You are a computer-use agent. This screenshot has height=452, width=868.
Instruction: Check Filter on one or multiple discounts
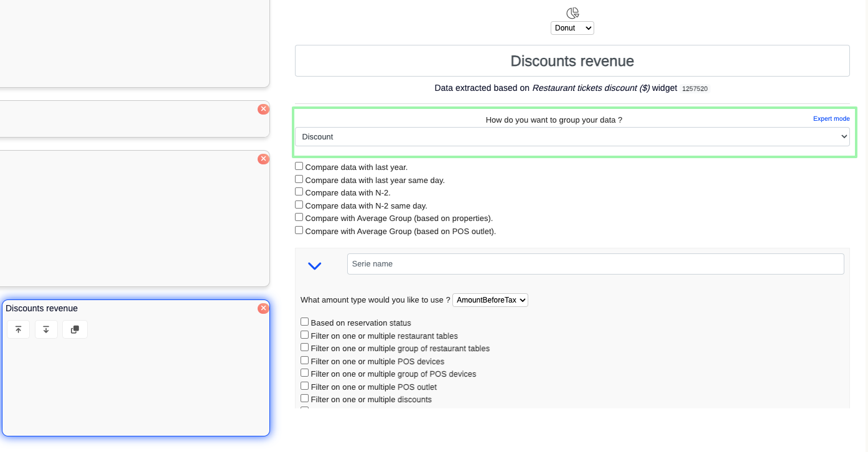pos(305,398)
